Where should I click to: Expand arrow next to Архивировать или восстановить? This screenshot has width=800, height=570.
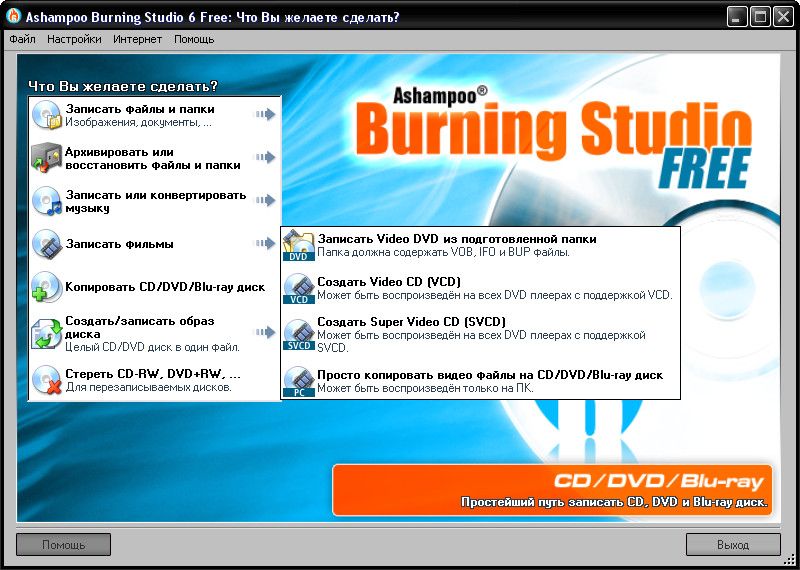click(x=264, y=158)
